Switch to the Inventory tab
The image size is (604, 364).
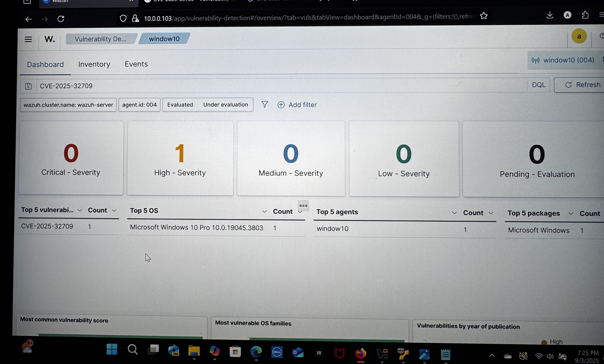tap(94, 64)
